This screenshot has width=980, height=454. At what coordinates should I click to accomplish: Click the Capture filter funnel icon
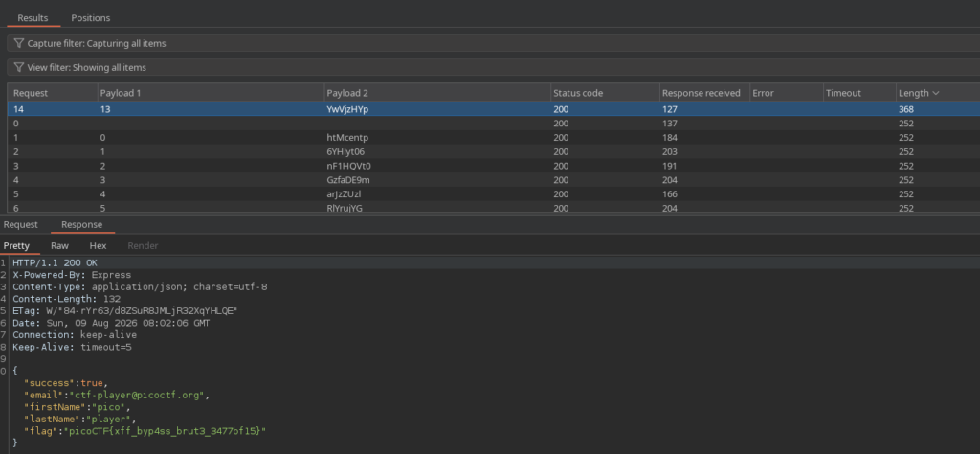[19, 44]
